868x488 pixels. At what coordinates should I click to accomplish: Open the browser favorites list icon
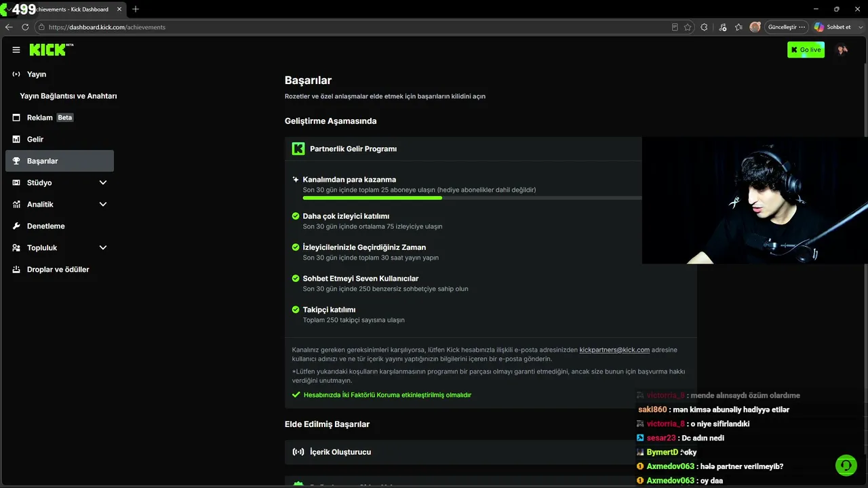tap(738, 27)
